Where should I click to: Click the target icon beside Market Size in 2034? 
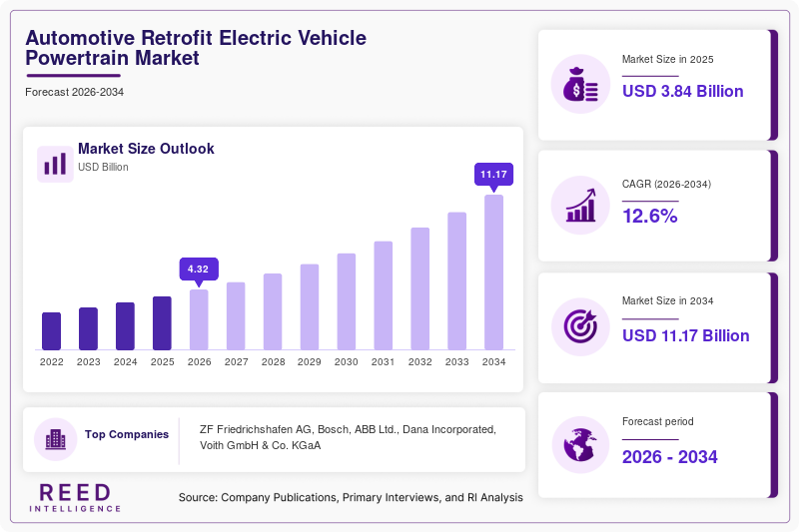580,326
